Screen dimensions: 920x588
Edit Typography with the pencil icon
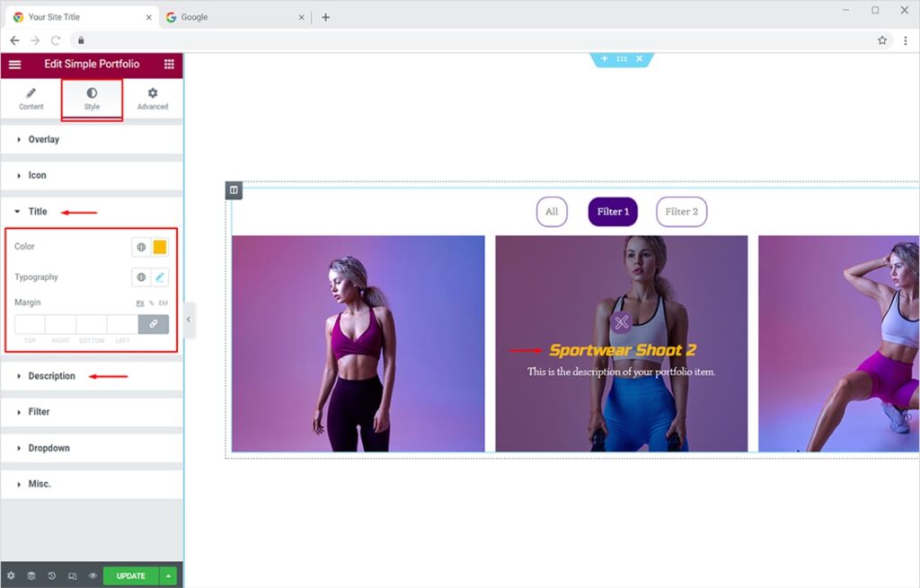tap(160, 277)
